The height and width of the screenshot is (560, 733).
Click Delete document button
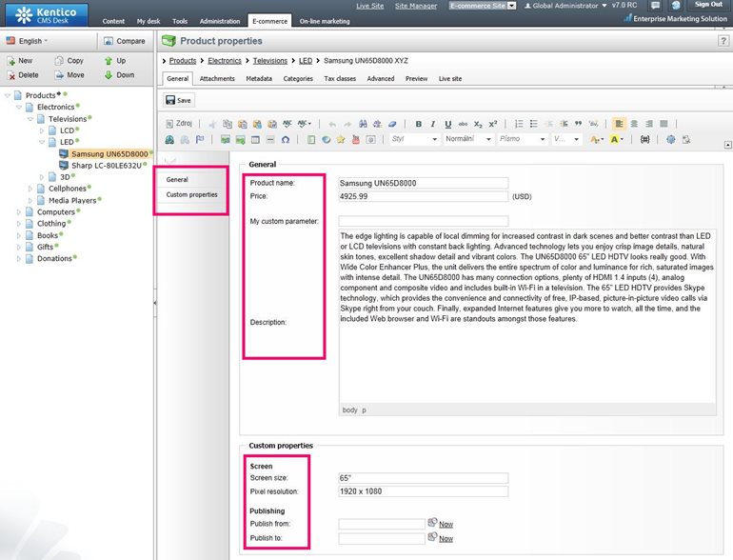point(23,75)
